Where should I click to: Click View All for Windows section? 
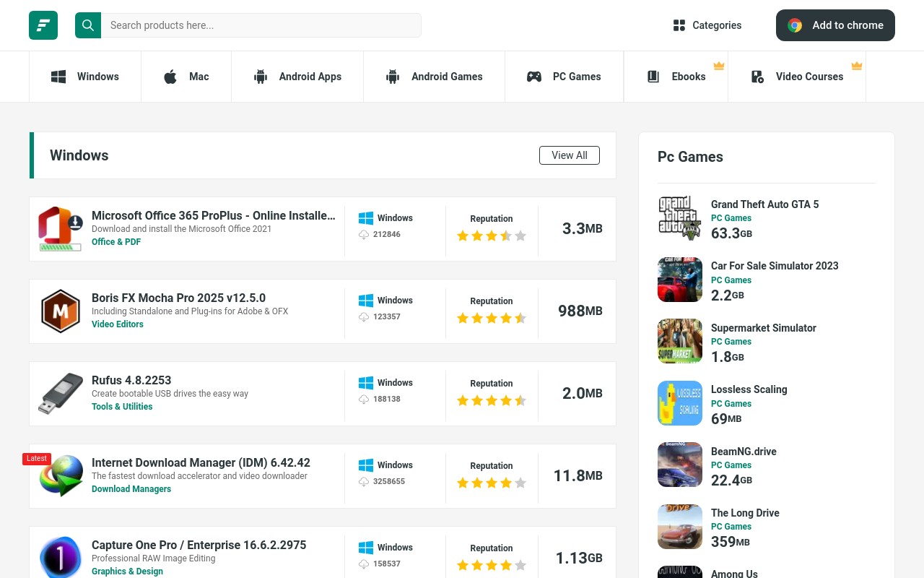pyautogui.click(x=570, y=155)
